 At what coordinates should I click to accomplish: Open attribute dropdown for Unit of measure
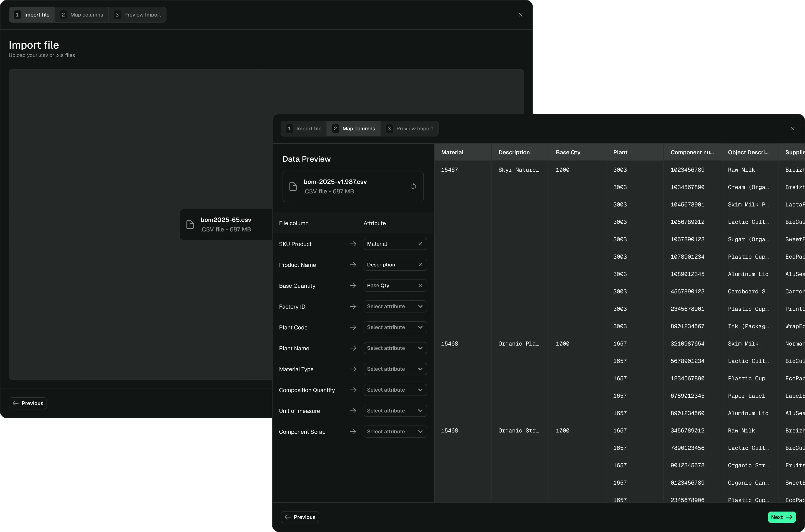tap(395, 411)
